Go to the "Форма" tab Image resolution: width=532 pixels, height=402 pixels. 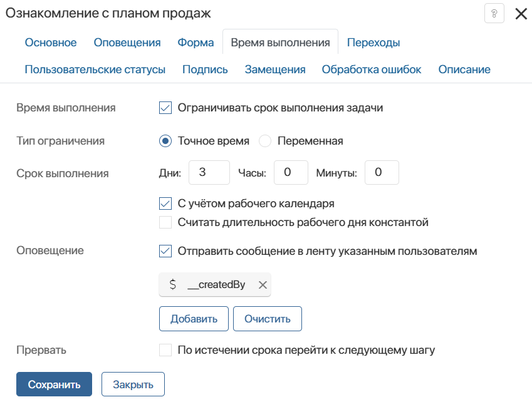[x=196, y=43]
